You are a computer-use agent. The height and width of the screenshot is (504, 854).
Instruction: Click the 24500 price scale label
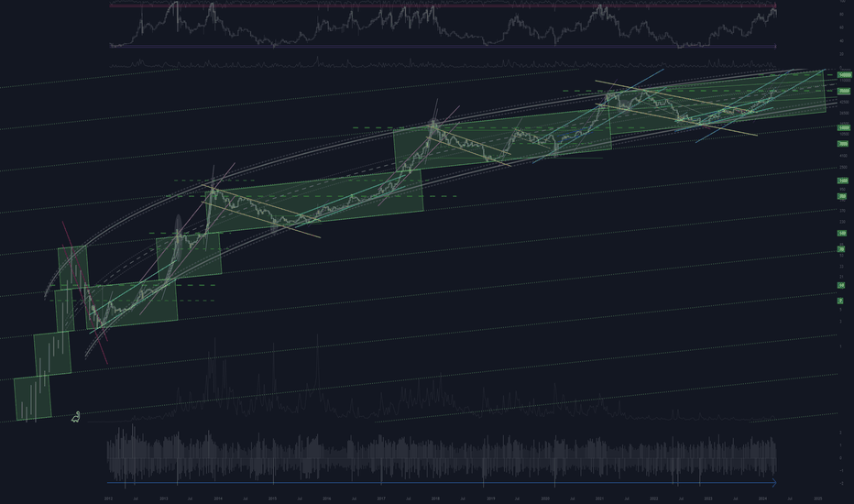click(844, 113)
